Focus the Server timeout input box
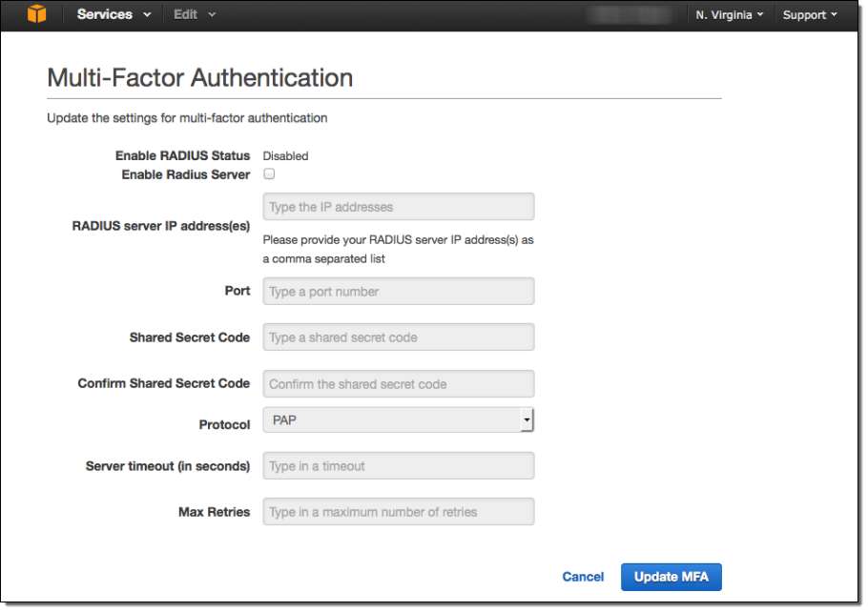 point(398,466)
